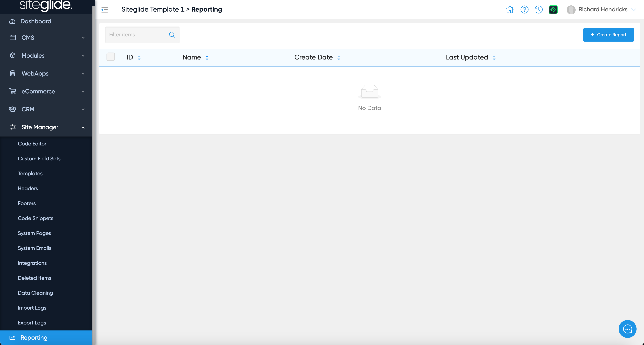Click the Dashboard label in sidebar
This screenshot has width=644, height=345.
(36, 21)
